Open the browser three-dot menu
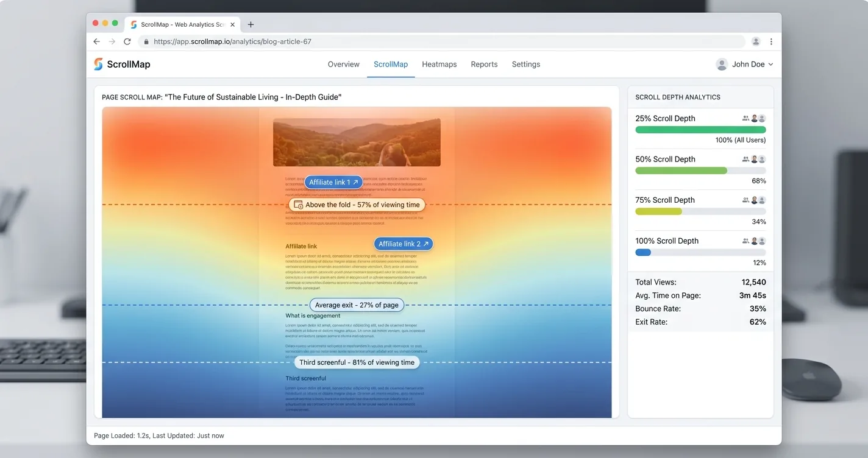 [x=771, y=41]
